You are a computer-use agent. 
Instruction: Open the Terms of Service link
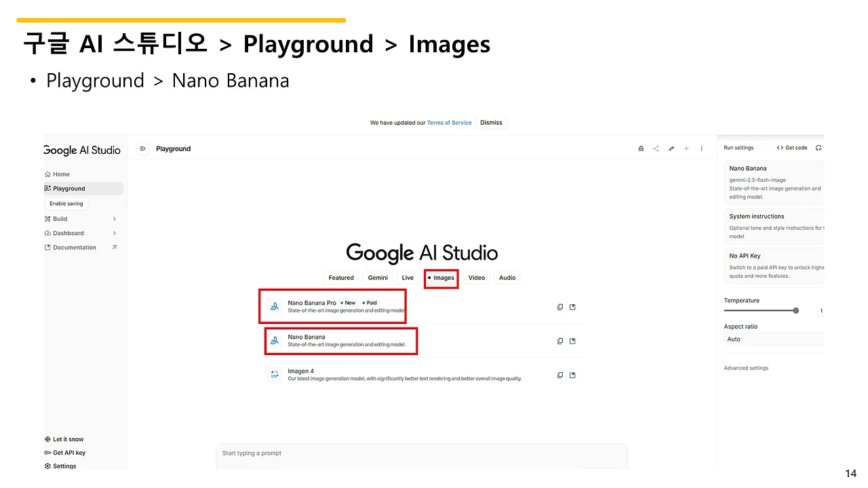(449, 123)
